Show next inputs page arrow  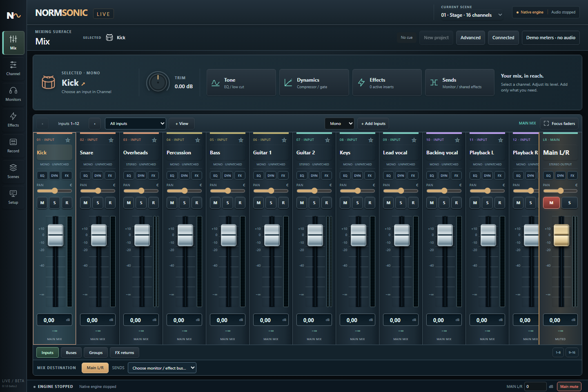[95, 124]
